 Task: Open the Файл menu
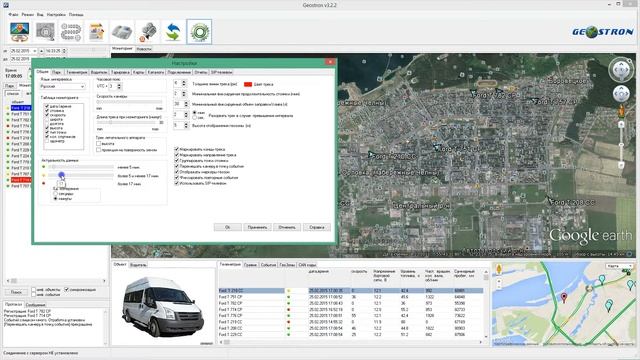13,14
